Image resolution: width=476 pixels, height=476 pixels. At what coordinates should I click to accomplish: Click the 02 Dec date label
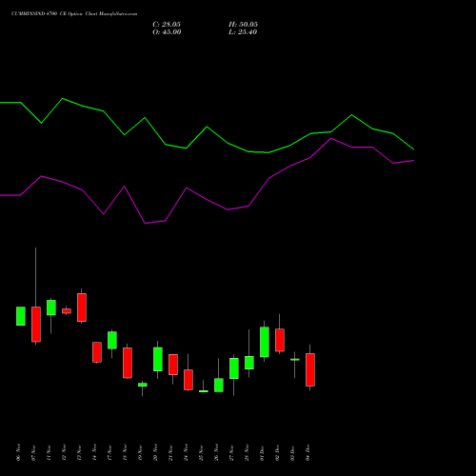(x=277, y=452)
